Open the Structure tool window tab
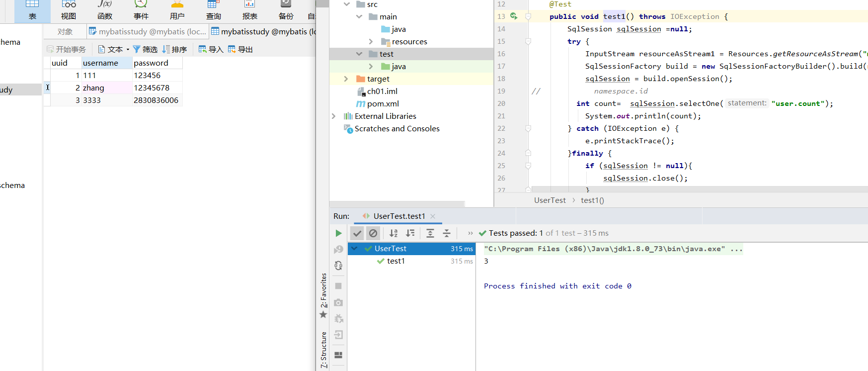 [x=323, y=350]
